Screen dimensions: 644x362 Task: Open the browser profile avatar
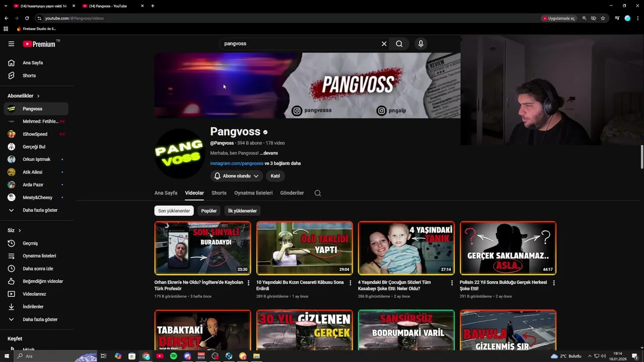627,18
